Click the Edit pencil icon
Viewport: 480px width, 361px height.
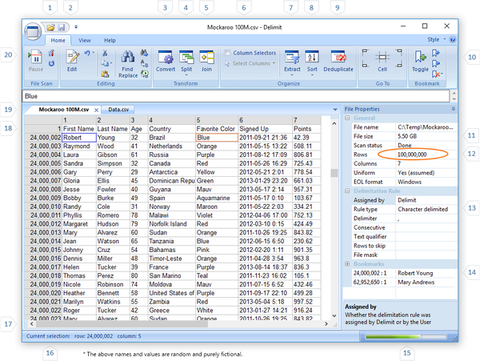coord(72,57)
